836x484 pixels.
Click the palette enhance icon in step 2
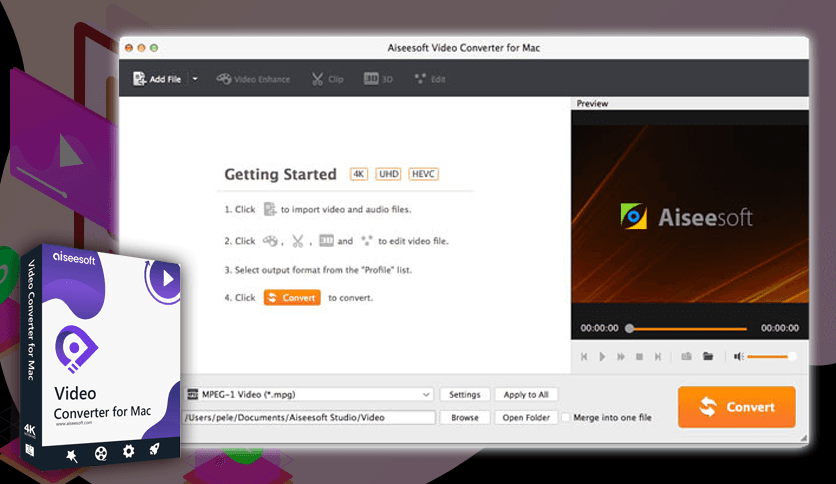click(x=270, y=241)
